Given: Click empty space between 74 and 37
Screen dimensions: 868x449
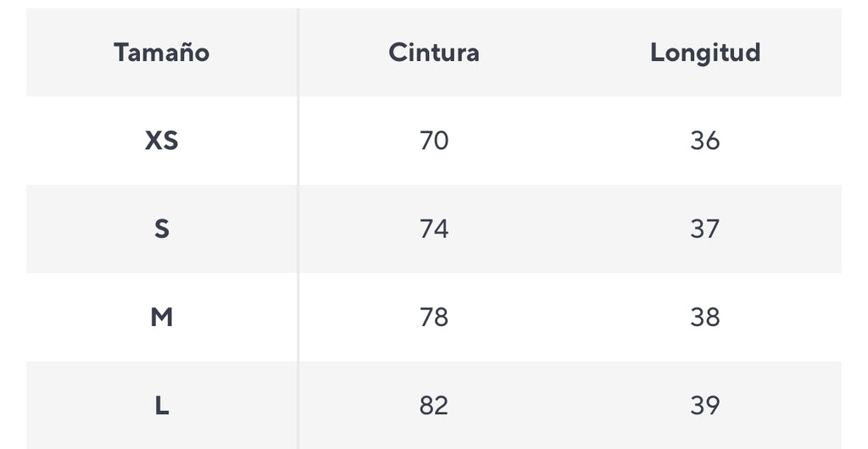Looking at the screenshot, I should [568, 229].
